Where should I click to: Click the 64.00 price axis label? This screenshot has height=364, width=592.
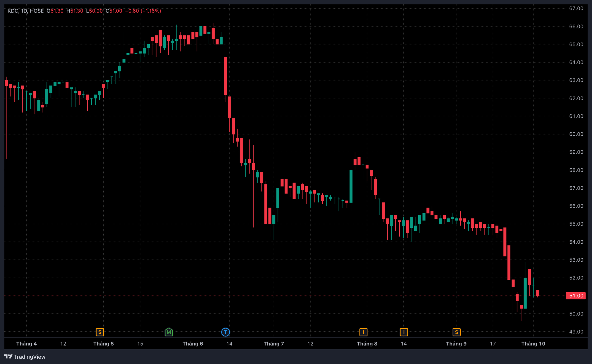pyautogui.click(x=576, y=62)
